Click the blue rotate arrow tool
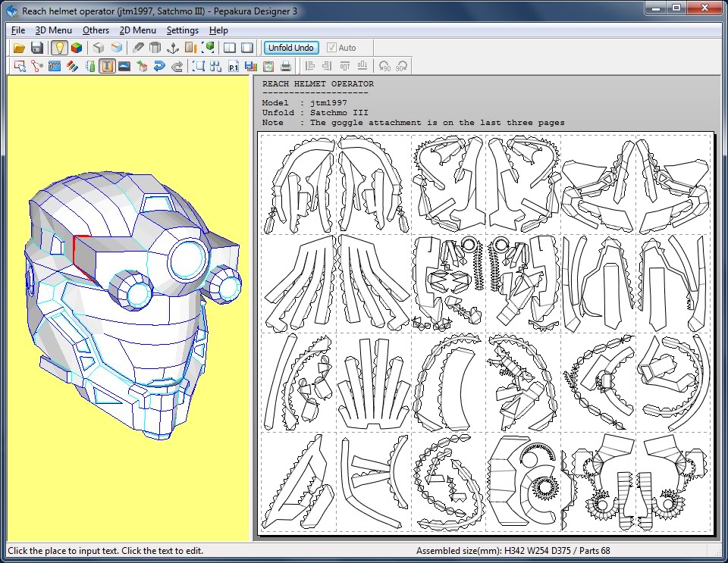Image resolution: width=728 pixels, height=563 pixels. [159, 67]
